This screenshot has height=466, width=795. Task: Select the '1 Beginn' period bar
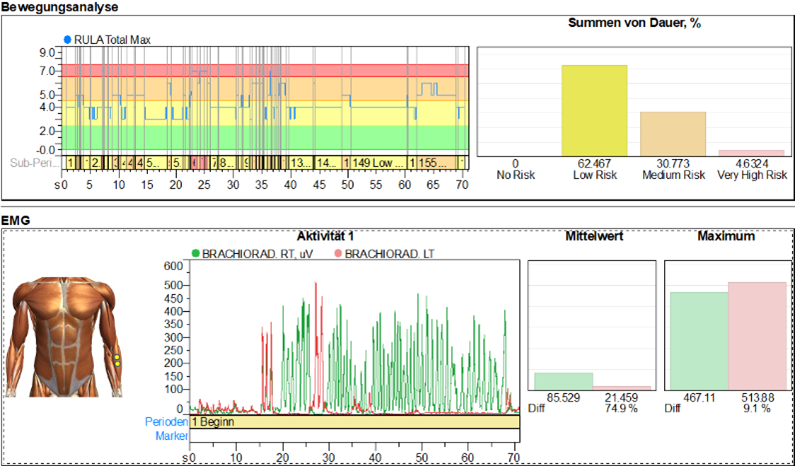(x=354, y=422)
